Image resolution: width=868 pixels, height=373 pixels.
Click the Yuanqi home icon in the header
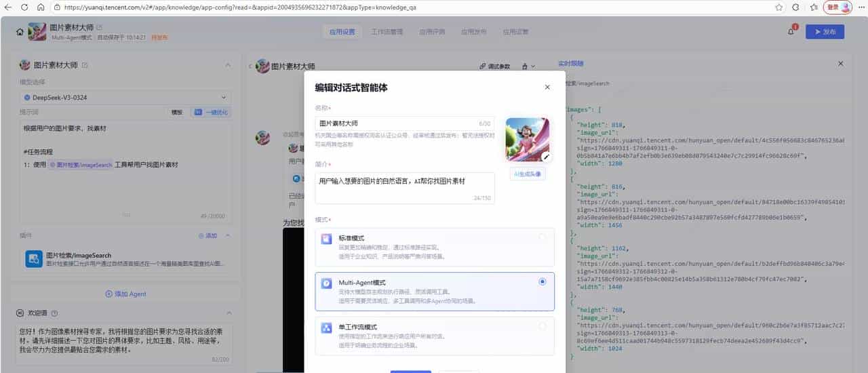coord(20,32)
